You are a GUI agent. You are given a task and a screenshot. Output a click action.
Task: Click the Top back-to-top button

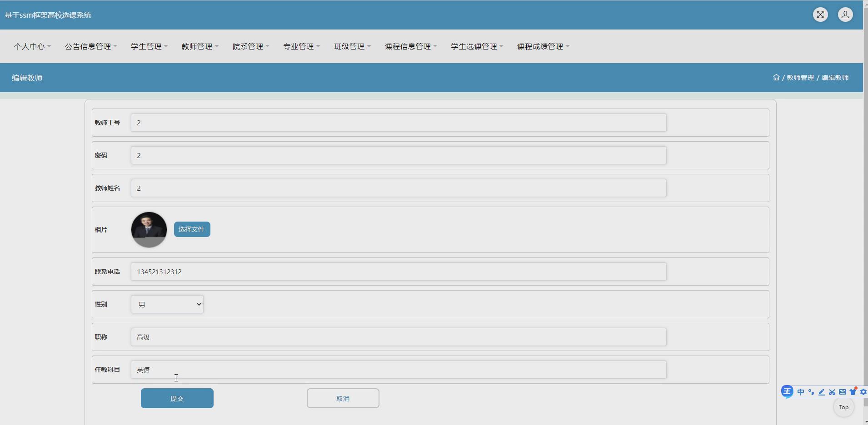(x=844, y=407)
